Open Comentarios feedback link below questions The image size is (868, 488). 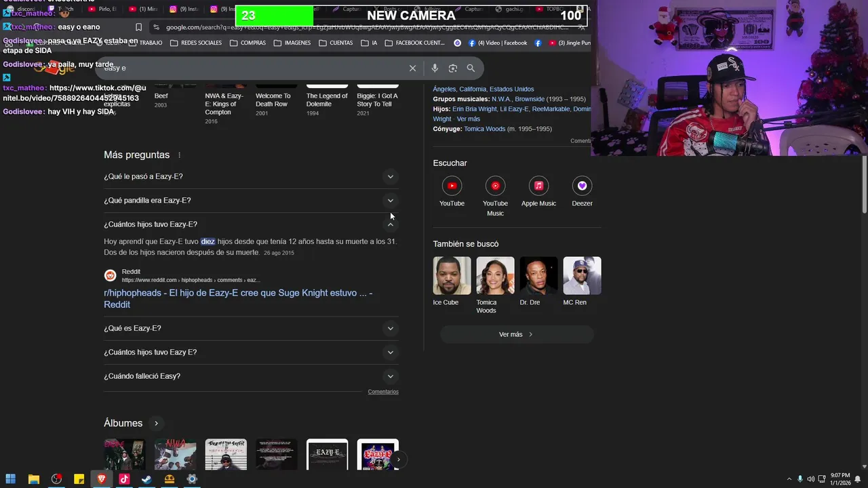point(383,392)
